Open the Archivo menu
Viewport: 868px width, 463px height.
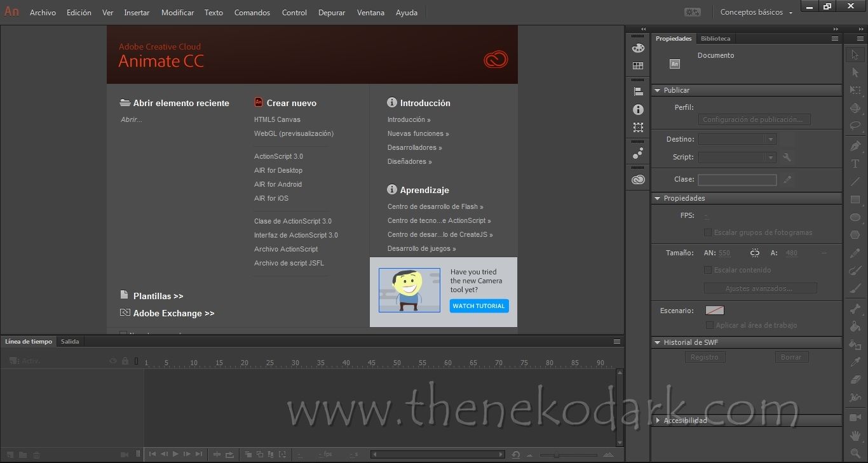coord(43,13)
